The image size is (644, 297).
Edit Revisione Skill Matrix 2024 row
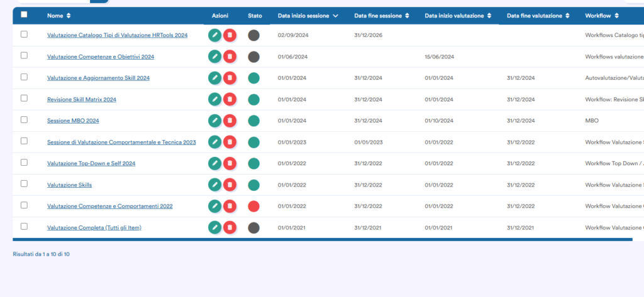pyautogui.click(x=215, y=99)
